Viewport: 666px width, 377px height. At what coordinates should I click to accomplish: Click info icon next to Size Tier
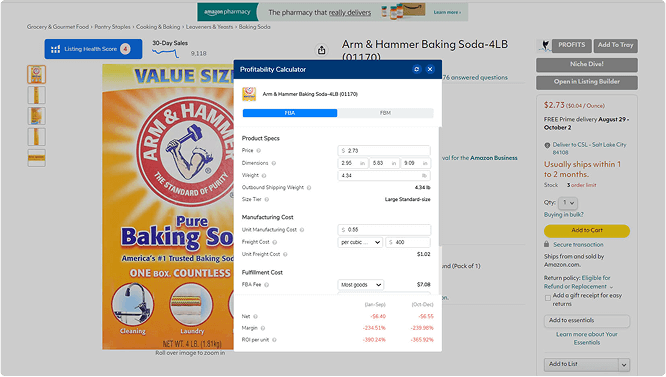click(267, 200)
